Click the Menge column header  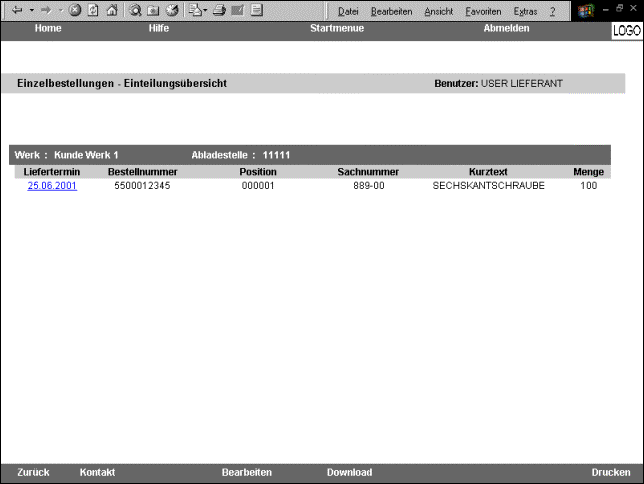(589, 172)
